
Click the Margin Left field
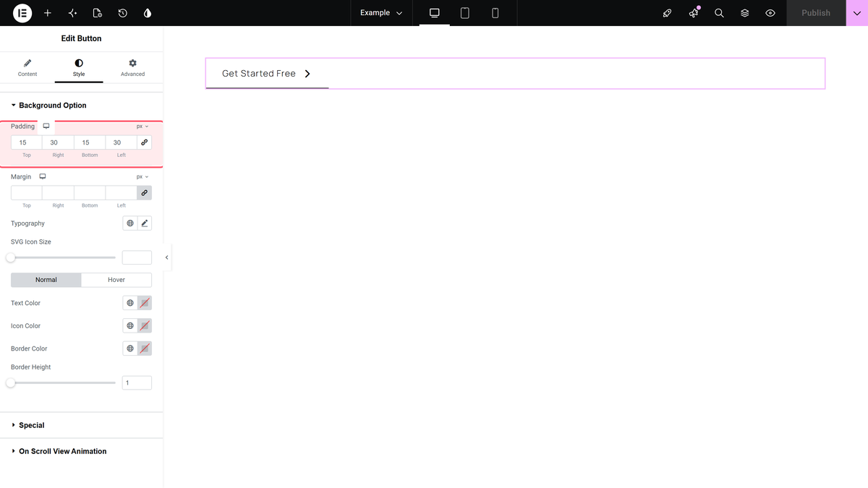(121, 193)
